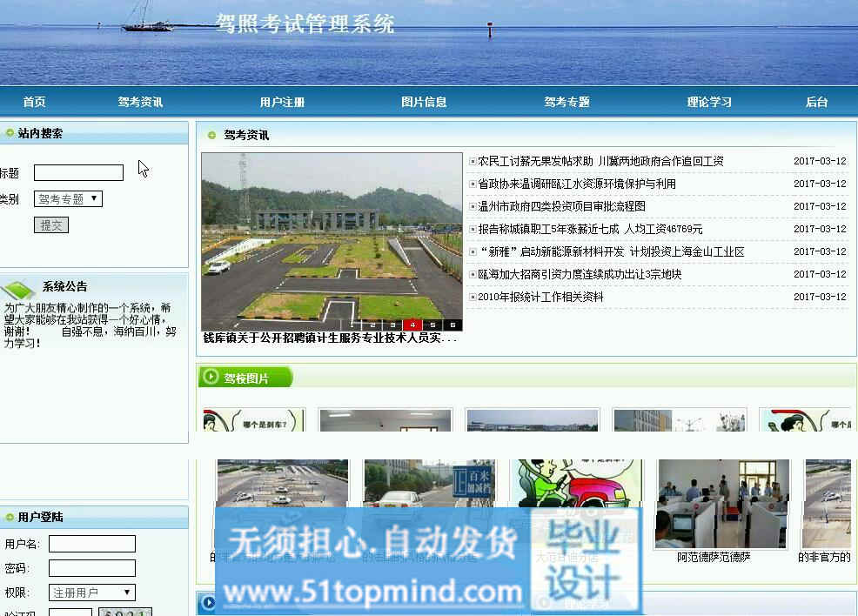Image resolution: width=858 pixels, height=616 pixels.
Task: Click the 密码 input field
Action: (x=92, y=568)
